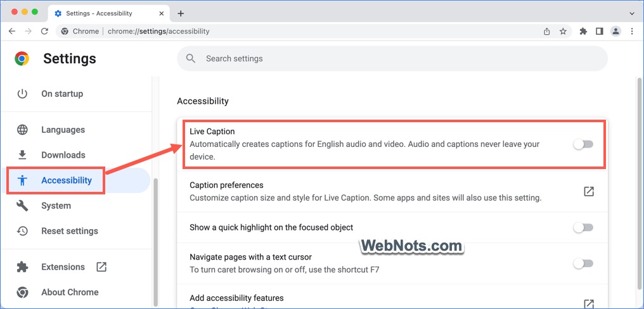The width and height of the screenshot is (644, 309).
Task: Click the browser back arrow
Action: (12, 31)
